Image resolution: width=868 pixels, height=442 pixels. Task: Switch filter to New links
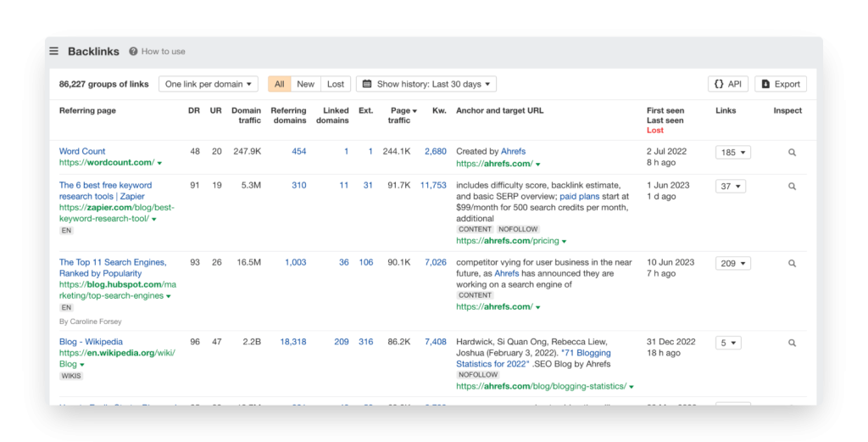point(305,84)
